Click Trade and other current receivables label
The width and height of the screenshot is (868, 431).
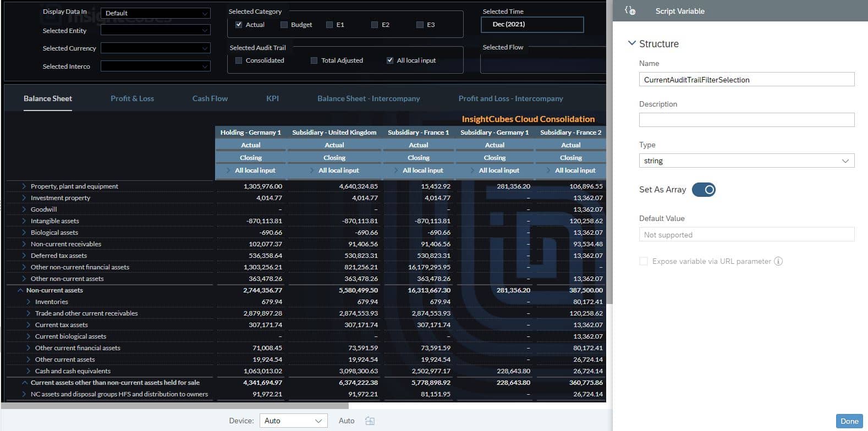86,313
